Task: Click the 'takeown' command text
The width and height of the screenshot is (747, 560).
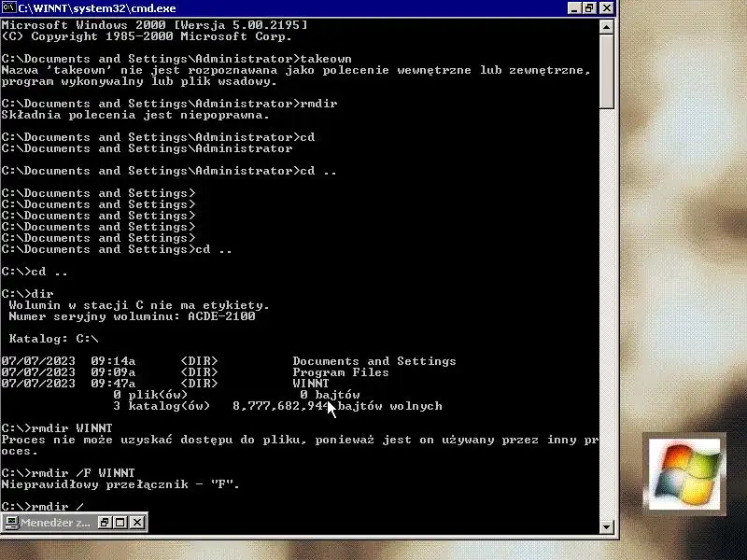Action: [x=326, y=59]
